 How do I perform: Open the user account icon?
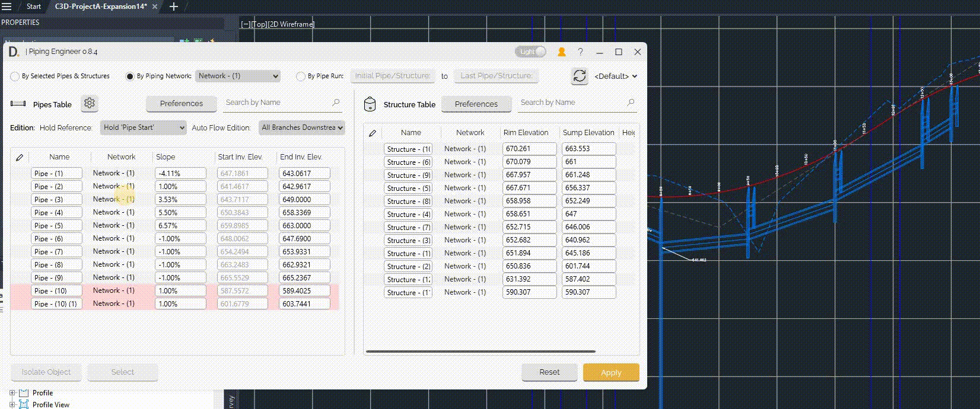coord(561,52)
